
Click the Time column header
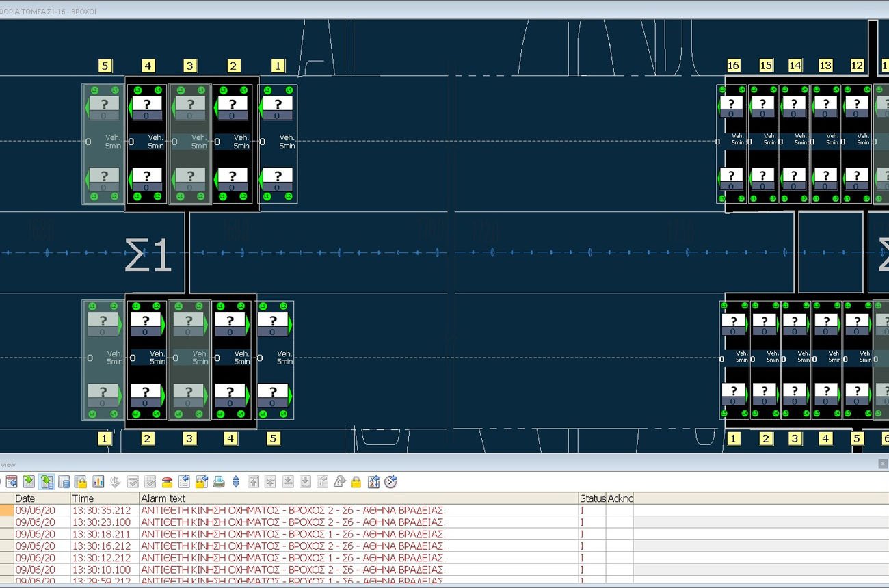click(105, 498)
